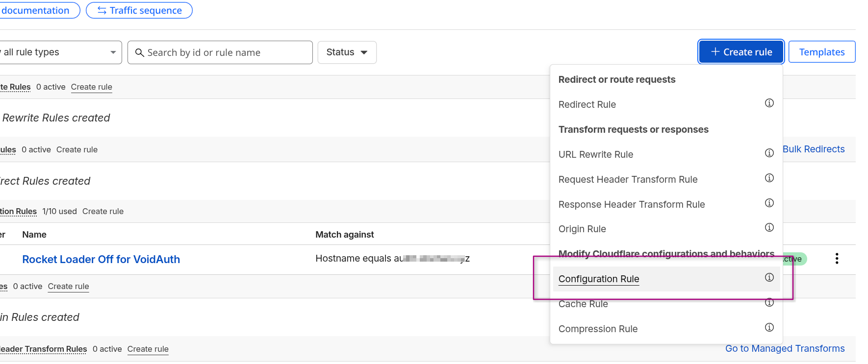
Task: Click info icon beside URL Rewrite Rule
Action: pyautogui.click(x=769, y=153)
